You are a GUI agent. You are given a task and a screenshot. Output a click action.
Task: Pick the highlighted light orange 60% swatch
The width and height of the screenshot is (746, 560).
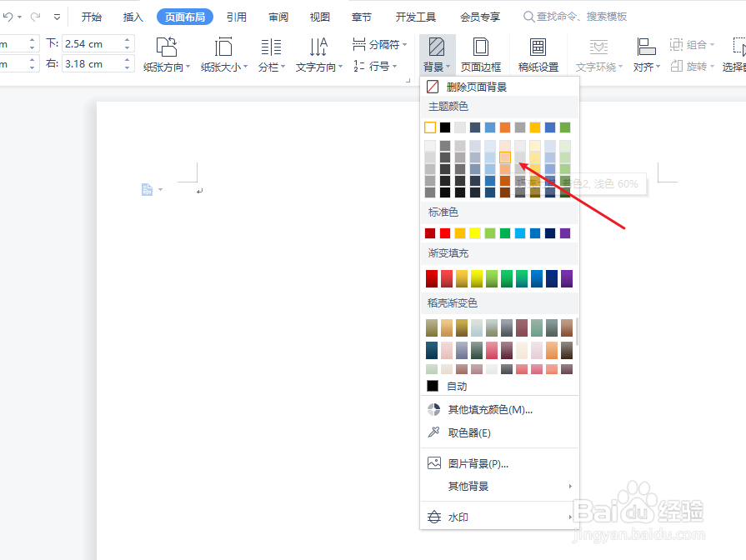pyautogui.click(x=505, y=157)
